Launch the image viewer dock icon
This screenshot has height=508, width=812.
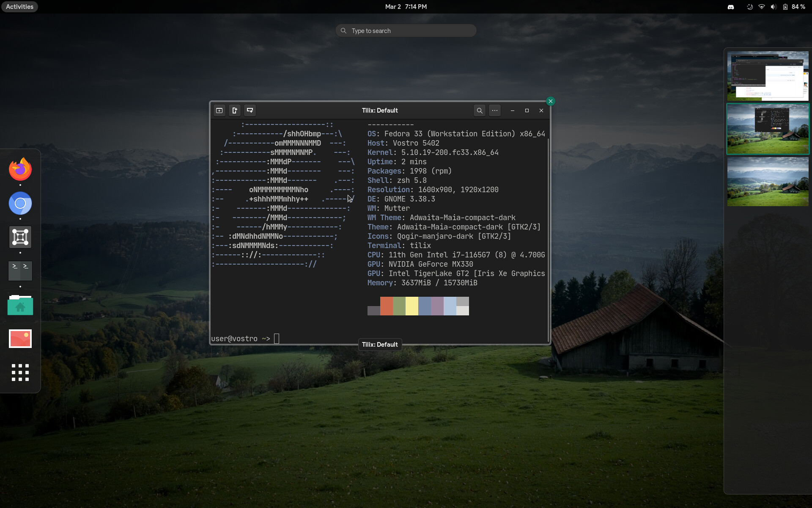point(20,339)
